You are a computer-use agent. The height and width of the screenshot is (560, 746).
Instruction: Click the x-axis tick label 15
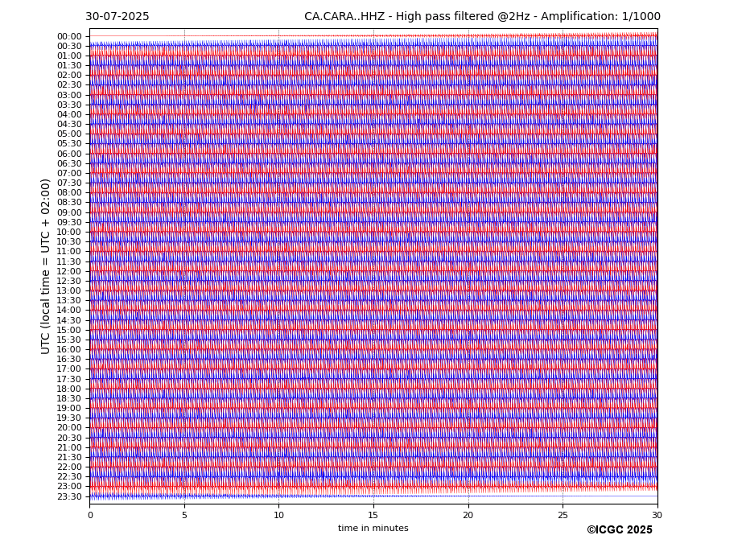click(x=373, y=515)
